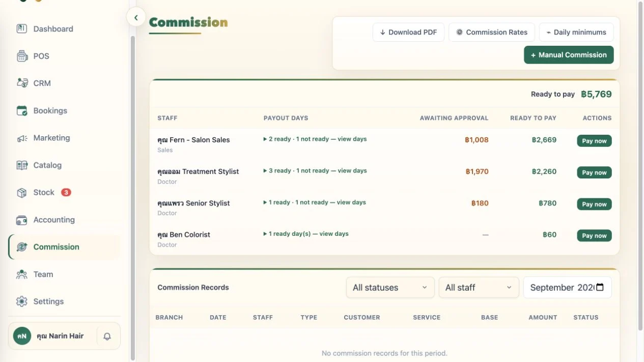
Task: Open the All staff dropdown
Action: [x=479, y=287]
